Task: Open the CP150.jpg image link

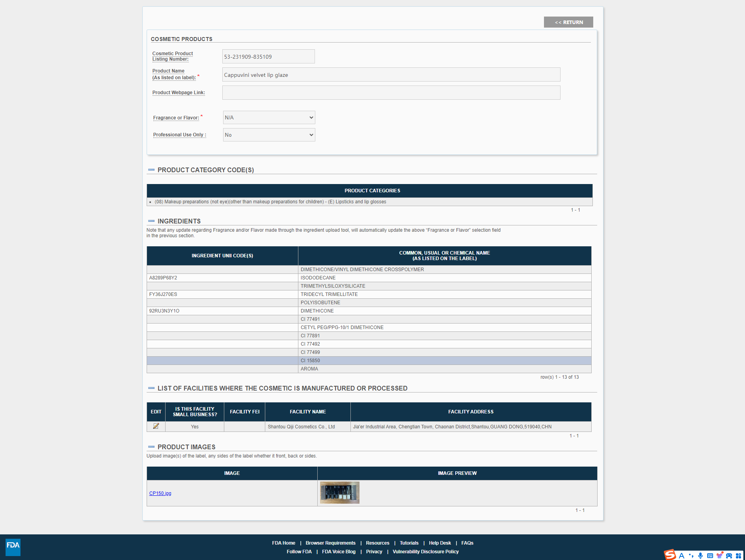Action: 160,493
